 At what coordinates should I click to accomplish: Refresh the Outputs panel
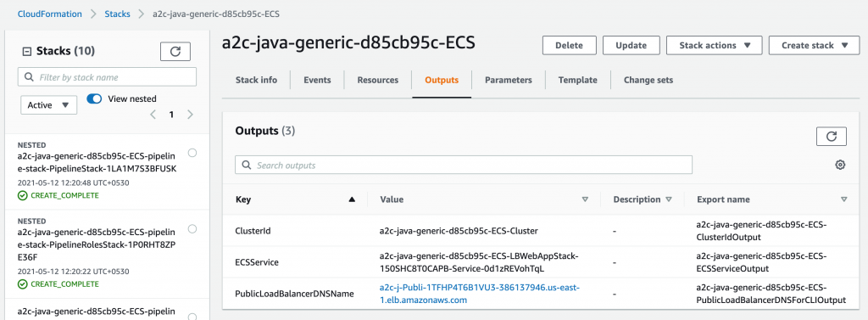pos(832,136)
